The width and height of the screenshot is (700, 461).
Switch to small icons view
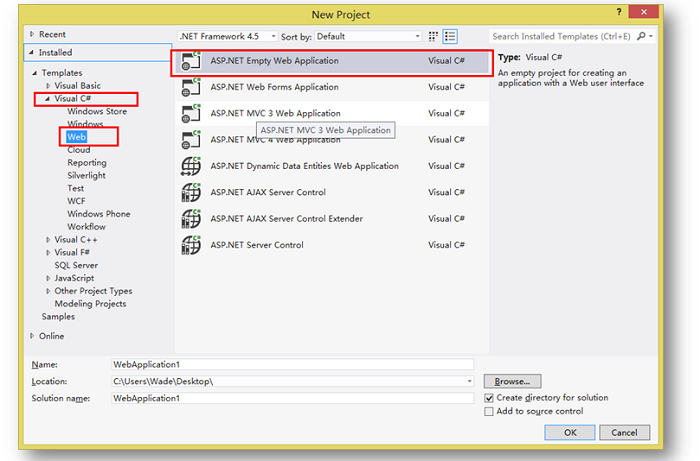pyautogui.click(x=433, y=37)
